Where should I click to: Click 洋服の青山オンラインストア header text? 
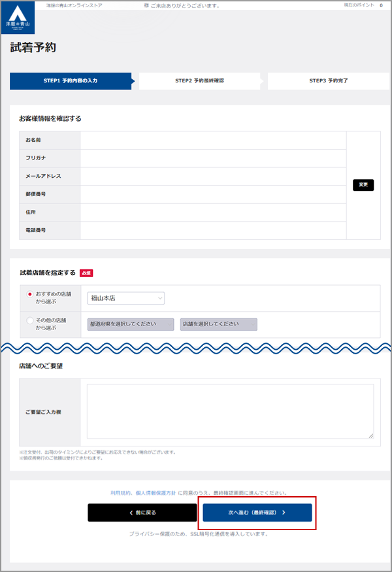[74, 5]
